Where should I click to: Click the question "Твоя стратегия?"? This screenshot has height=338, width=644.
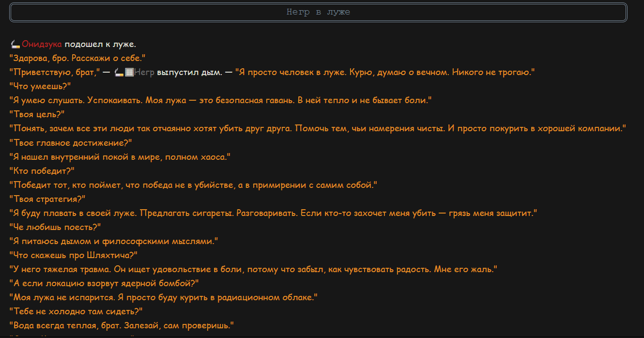(x=47, y=199)
